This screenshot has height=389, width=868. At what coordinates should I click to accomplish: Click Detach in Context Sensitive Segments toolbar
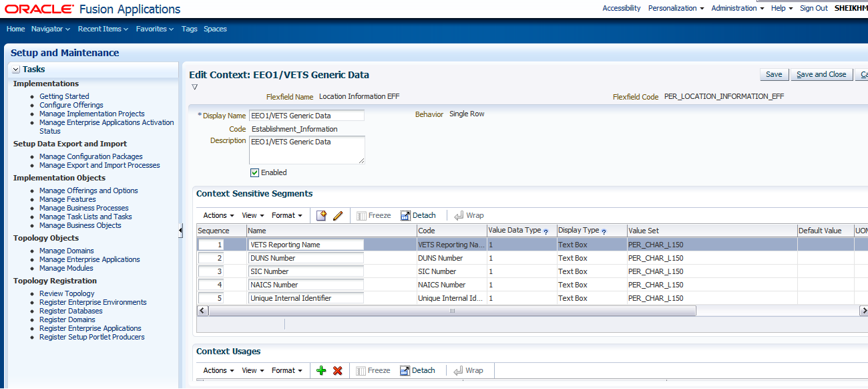click(418, 215)
